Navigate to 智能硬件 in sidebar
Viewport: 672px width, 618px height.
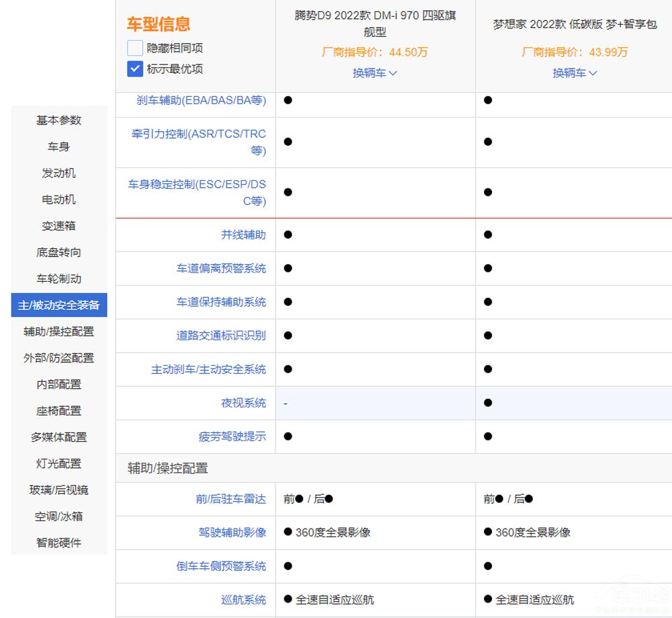(x=59, y=542)
